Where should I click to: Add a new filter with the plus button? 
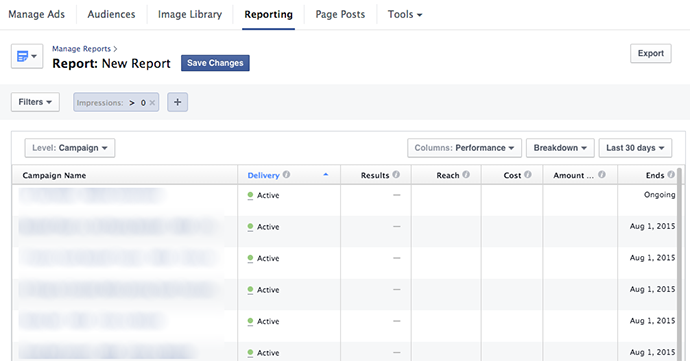[x=177, y=102]
